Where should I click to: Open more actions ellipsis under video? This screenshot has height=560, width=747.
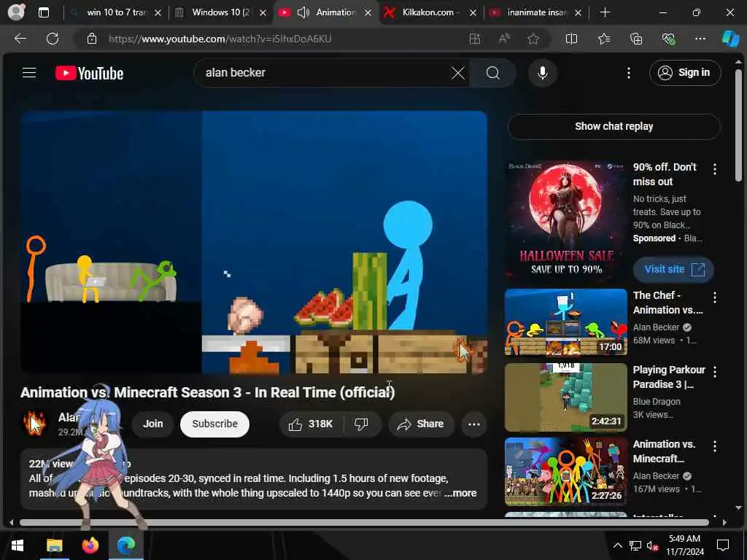473,424
